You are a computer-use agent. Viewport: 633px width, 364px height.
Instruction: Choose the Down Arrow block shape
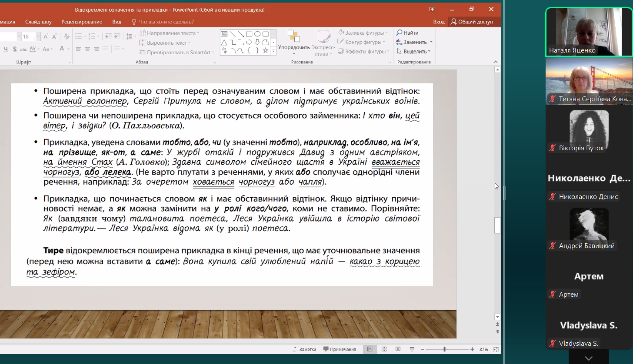pos(257,42)
